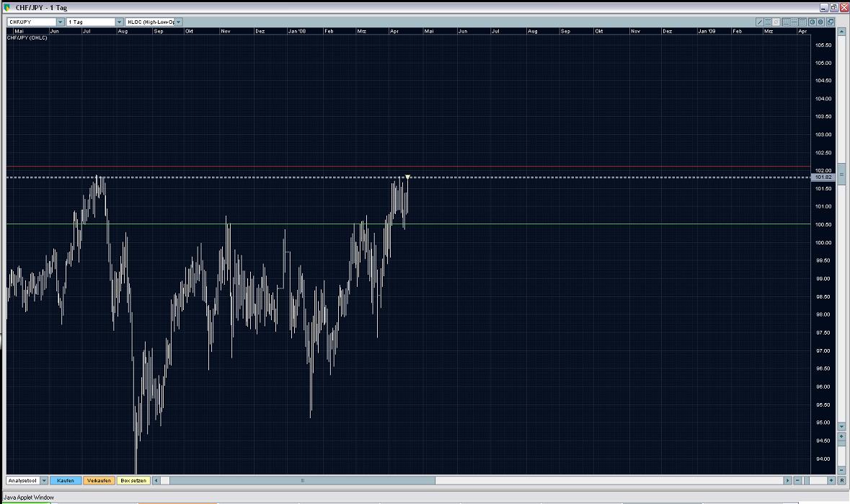Restore down the CHF/JPY chart window

point(833,8)
